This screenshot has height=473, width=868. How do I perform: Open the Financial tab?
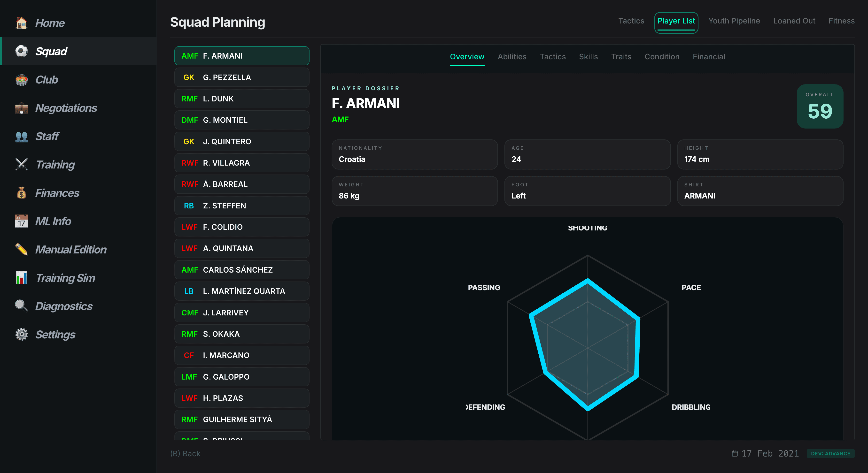pyautogui.click(x=709, y=57)
